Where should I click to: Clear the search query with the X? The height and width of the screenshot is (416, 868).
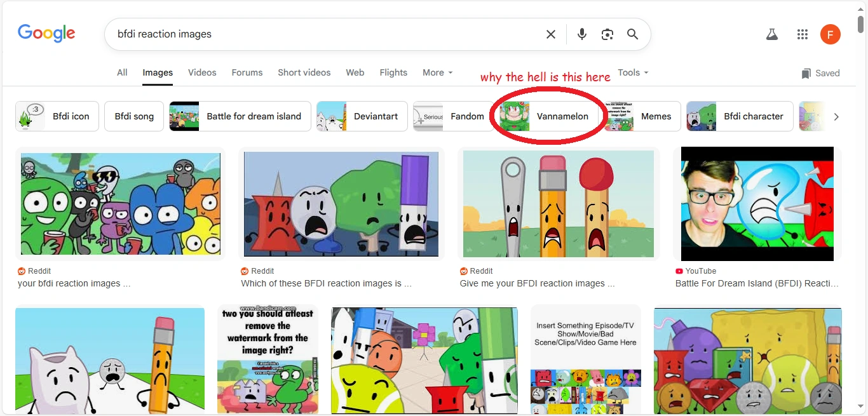(550, 34)
